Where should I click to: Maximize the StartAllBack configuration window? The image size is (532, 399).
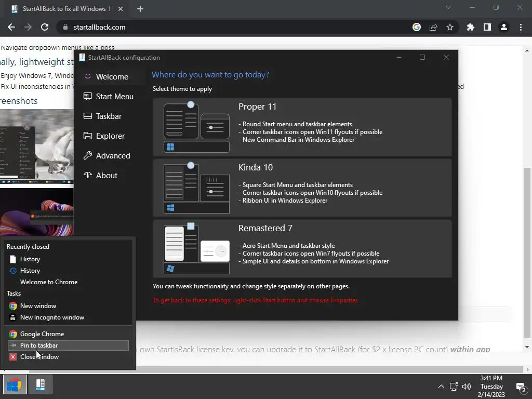(x=422, y=57)
